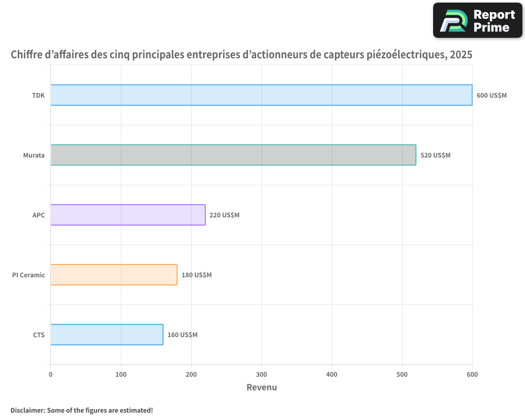
Task: Click the purple APC bar
Action: click(x=128, y=215)
